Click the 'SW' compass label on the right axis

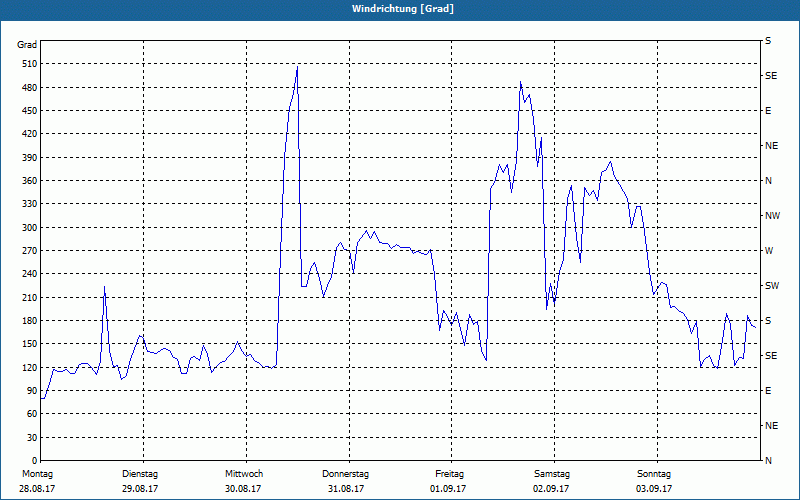tap(772, 286)
